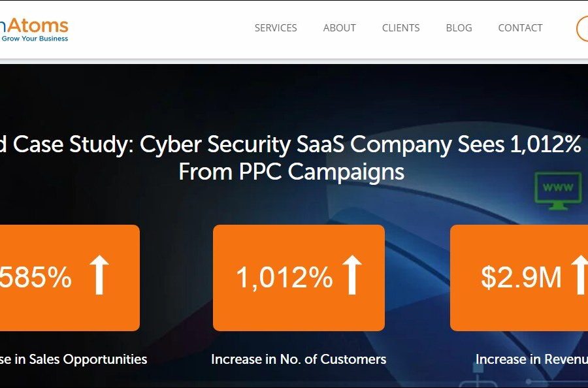Image resolution: width=588 pixels, height=388 pixels.
Task: Click the "Increase in Sales Opportunities" caption
Action: pos(73,359)
